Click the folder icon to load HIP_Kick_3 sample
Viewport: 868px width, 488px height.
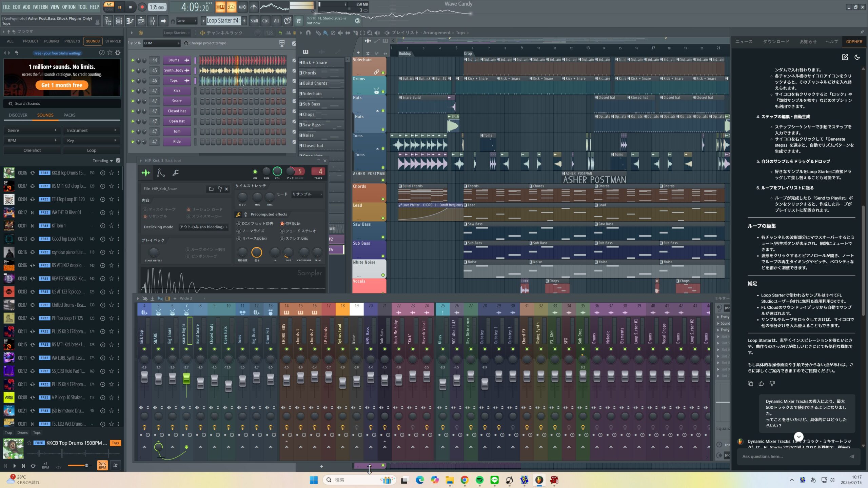[x=211, y=189]
